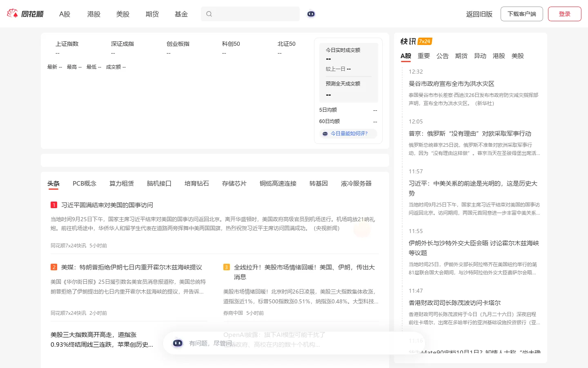The width and height of the screenshot is (588, 368).
Task: Open news 曼谷市政府宣布全市为洪水灾区
Action: click(x=452, y=83)
